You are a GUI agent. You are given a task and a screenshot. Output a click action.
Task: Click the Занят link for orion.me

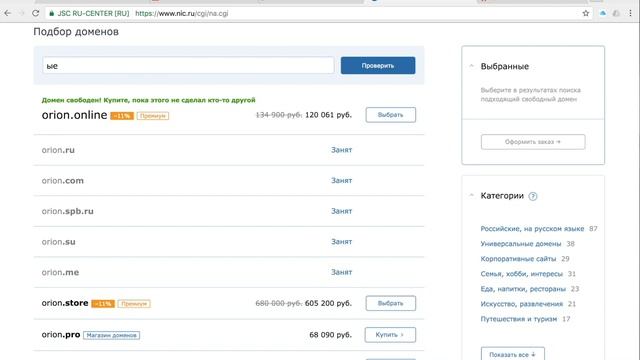click(342, 272)
